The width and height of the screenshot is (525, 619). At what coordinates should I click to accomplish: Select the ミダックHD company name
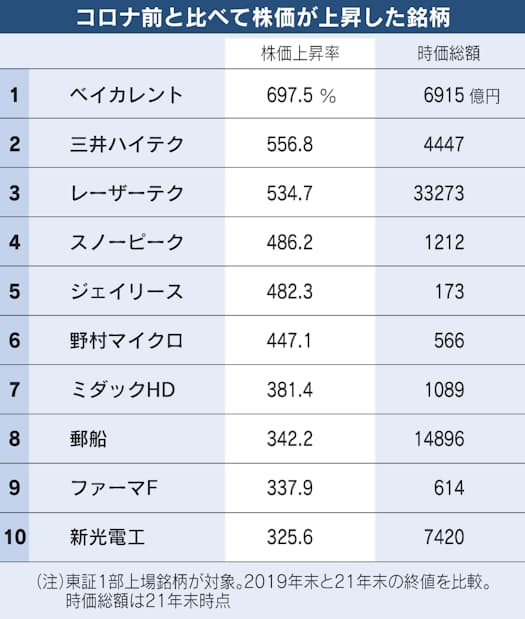122,390
